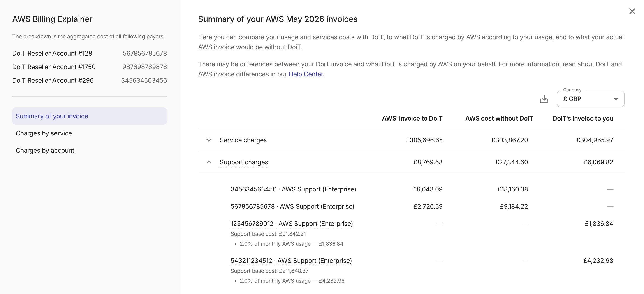Viewport: 644px width, 294px height.
Task: Click payer ID 567856785678 in sidebar
Action: pos(145,53)
